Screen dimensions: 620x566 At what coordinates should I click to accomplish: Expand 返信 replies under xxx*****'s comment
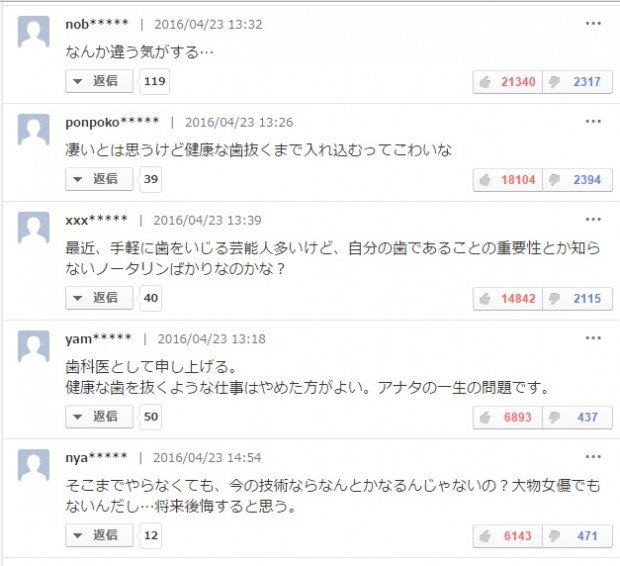[99, 297]
